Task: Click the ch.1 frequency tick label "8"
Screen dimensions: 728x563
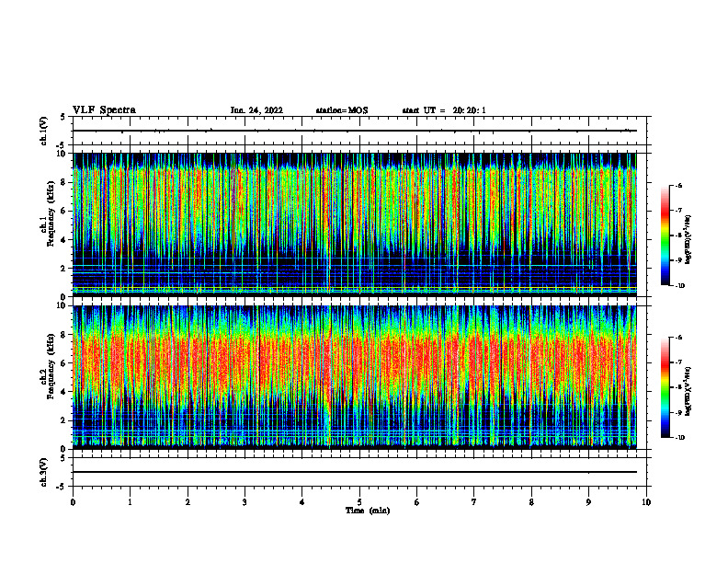Action: [x=64, y=182]
